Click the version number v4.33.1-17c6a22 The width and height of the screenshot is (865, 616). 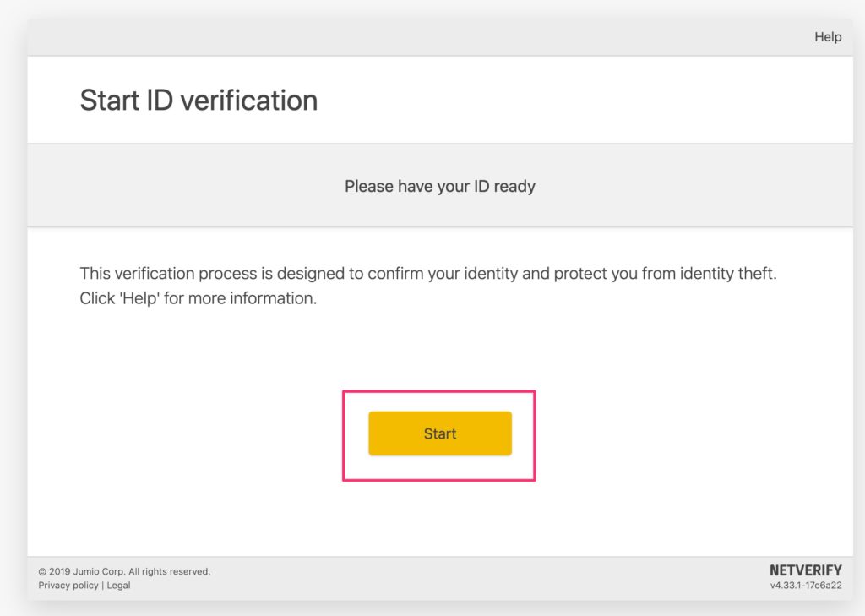coord(805,585)
